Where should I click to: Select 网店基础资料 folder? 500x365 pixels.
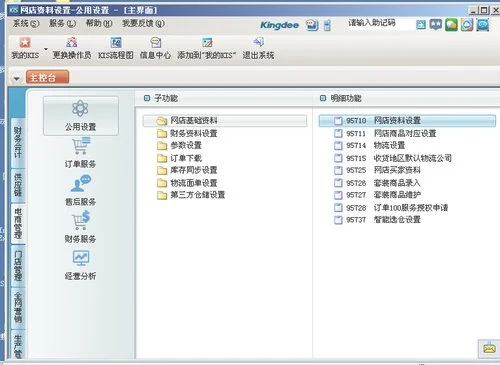click(x=225, y=120)
